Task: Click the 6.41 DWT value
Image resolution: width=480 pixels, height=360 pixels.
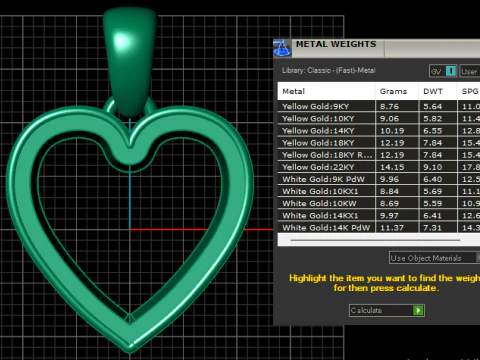Action: pos(433,216)
